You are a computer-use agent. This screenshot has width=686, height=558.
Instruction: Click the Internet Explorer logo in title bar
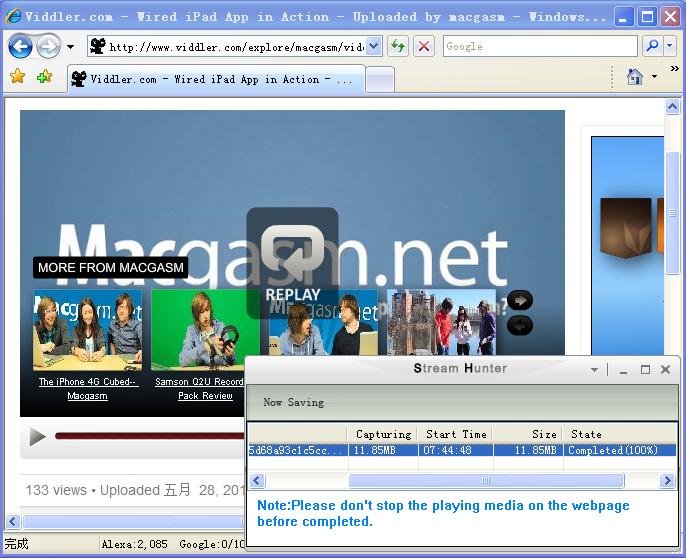14,17
